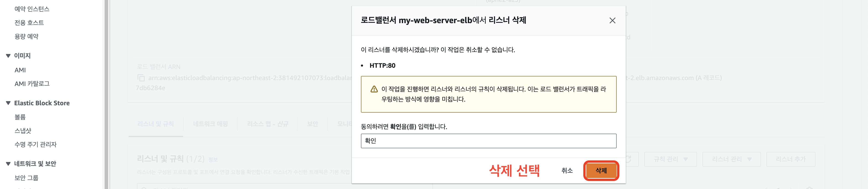
Task: Open 스냅샷 in sidebar
Action: (23, 131)
